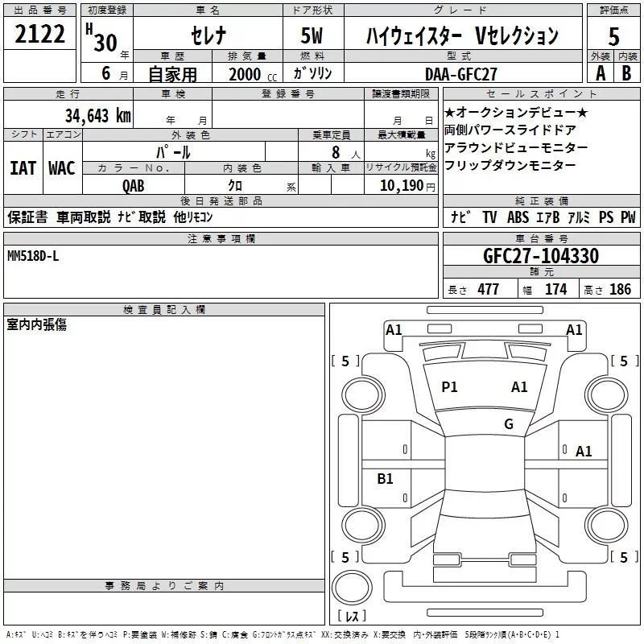
Task: Click the inspector note 室内内張傷
Action: pyautogui.click(x=36, y=324)
